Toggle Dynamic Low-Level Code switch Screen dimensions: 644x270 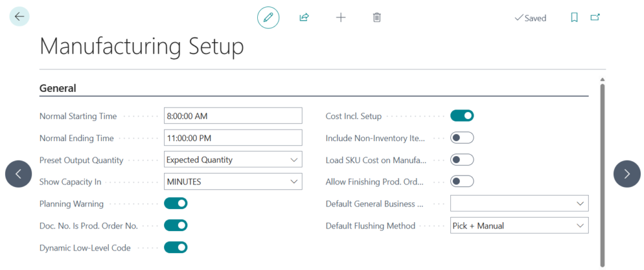coord(175,247)
